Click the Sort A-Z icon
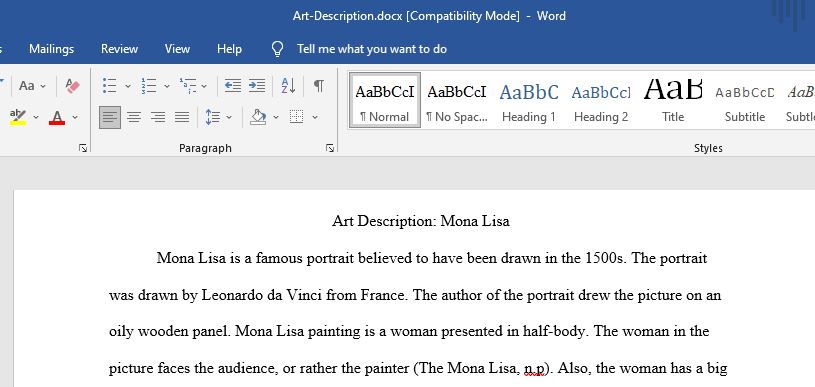815x387 pixels. (288, 86)
